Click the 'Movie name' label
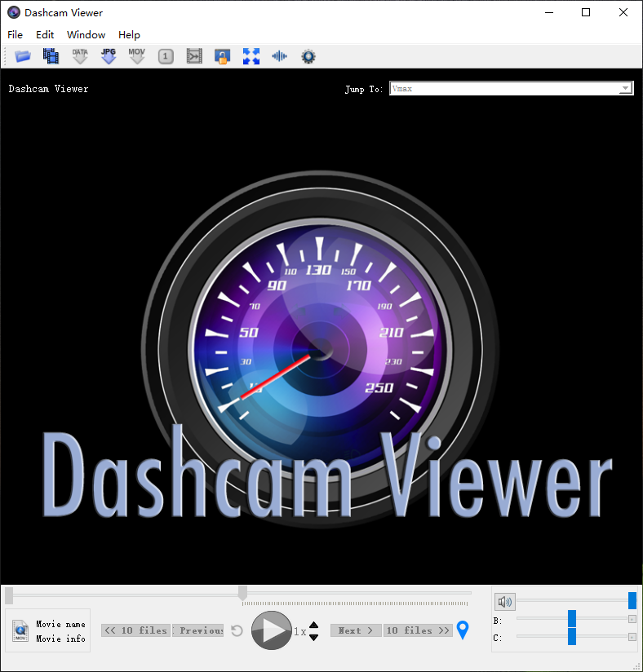Image resolution: width=643 pixels, height=672 pixels. pos(60,624)
